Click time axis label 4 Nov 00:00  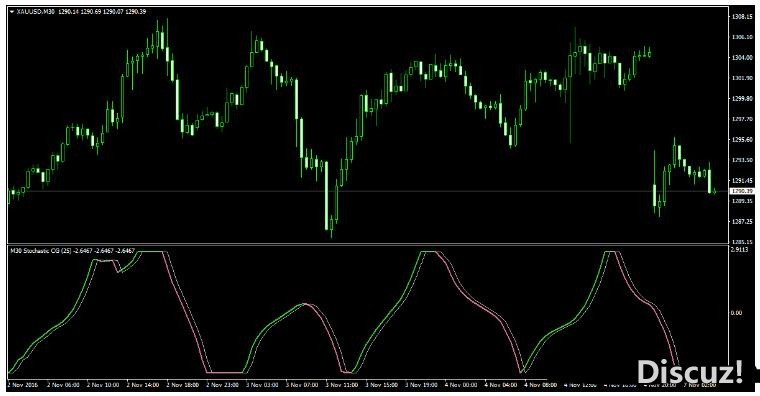(461, 385)
